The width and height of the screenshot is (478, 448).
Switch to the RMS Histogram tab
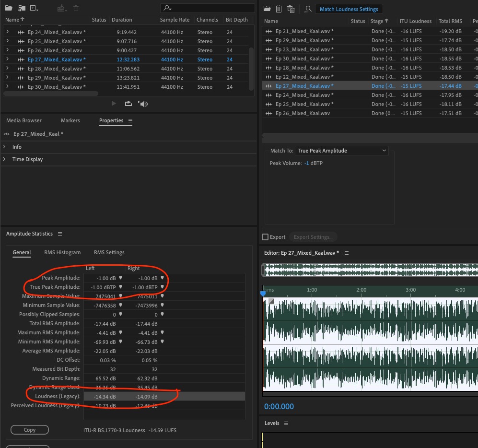coord(62,252)
